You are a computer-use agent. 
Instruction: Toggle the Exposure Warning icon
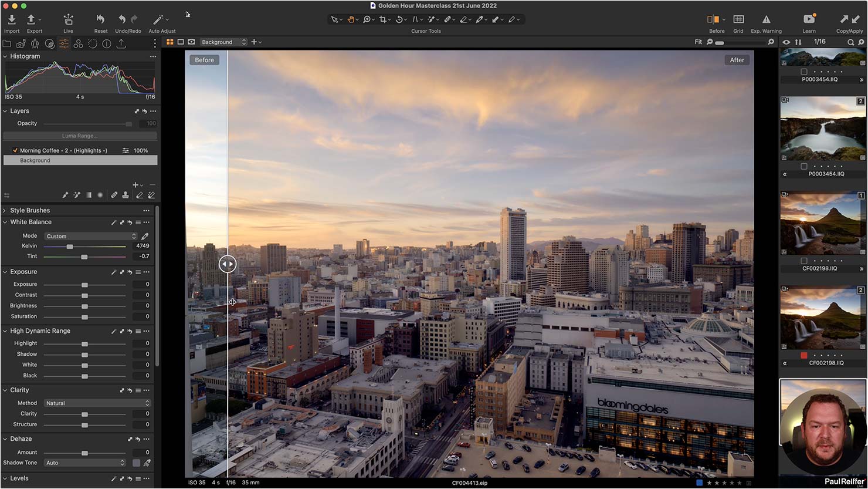pyautogui.click(x=766, y=19)
